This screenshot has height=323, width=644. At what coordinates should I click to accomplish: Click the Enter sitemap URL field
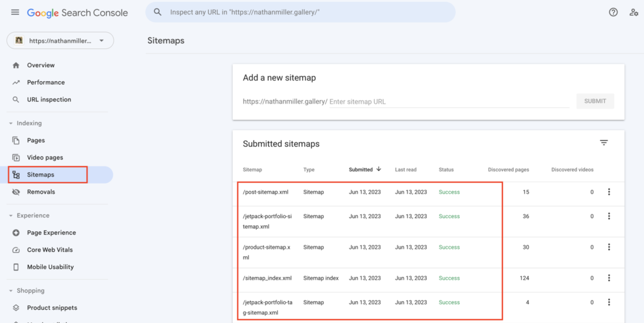(449, 102)
